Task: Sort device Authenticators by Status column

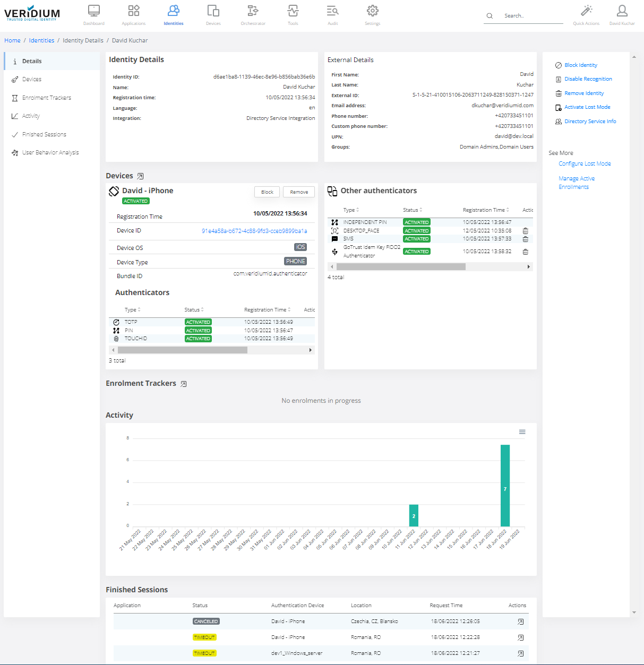Action: pos(194,310)
